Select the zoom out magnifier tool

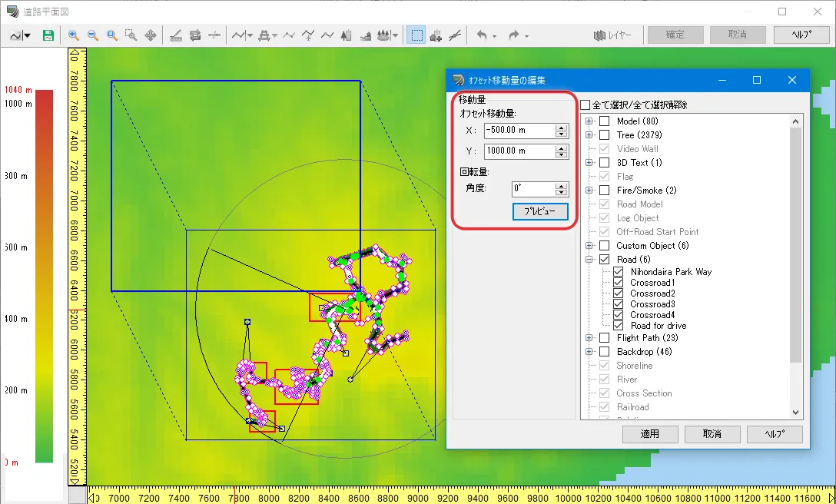tap(93, 35)
